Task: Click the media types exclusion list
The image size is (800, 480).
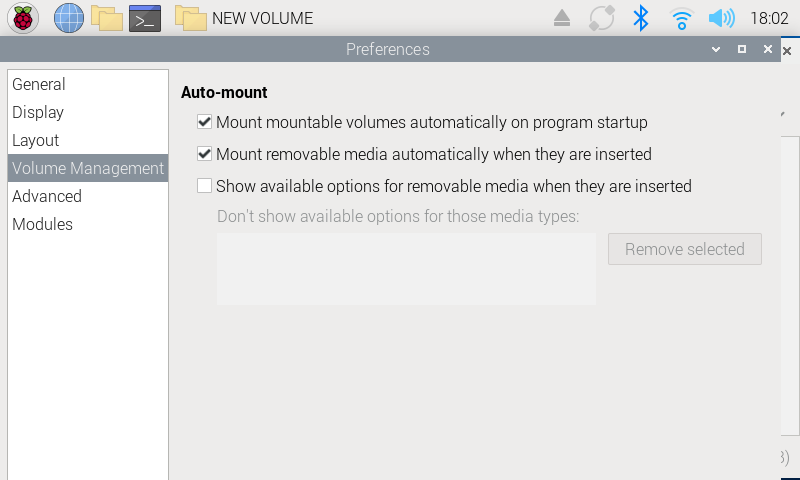Action: [406, 269]
